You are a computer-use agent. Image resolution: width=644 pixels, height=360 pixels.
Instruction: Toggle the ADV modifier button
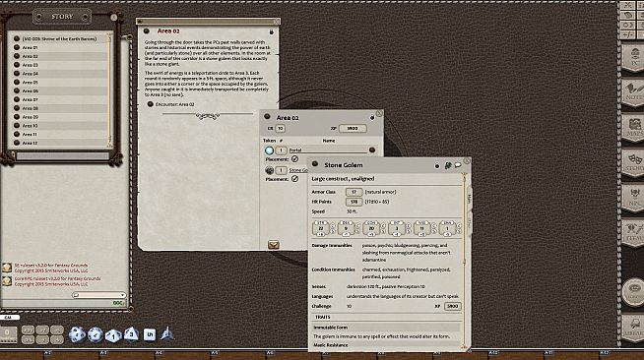[28, 330]
